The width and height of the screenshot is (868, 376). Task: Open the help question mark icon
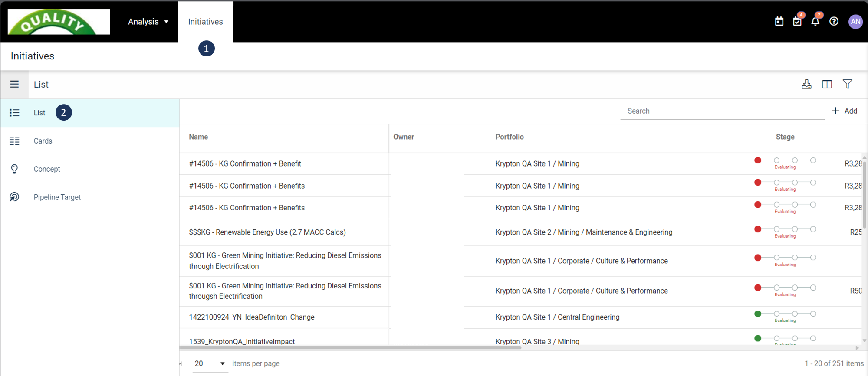click(x=834, y=21)
